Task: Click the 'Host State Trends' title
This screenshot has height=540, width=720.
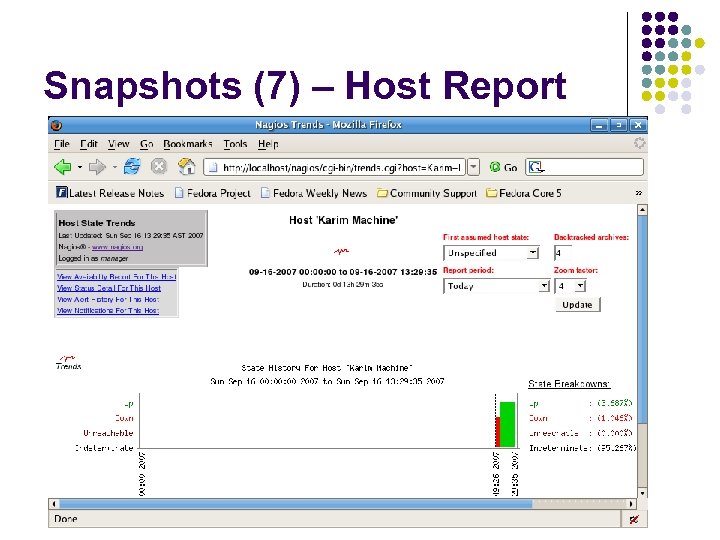Action: (x=96, y=223)
